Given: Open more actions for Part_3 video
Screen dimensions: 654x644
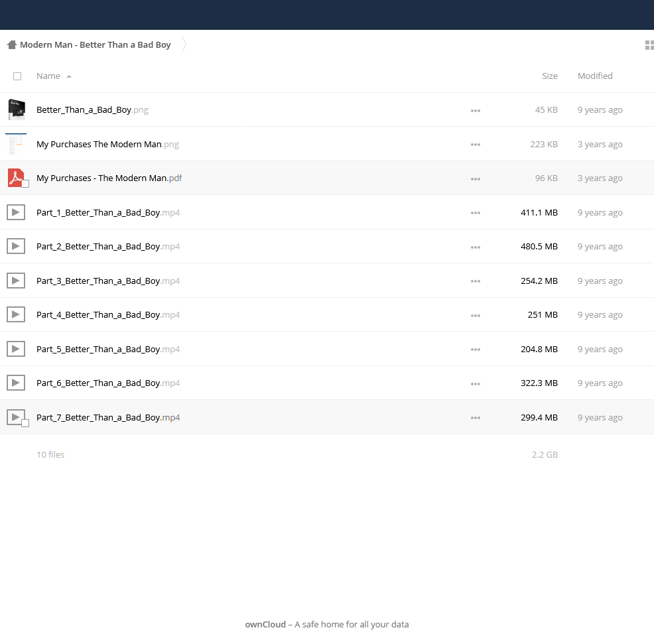Looking at the screenshot, I should [476, 281].
